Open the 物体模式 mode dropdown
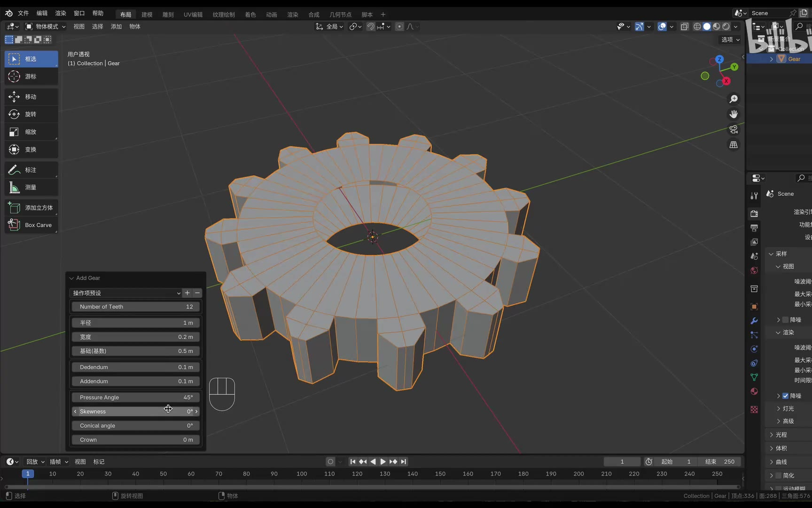Screen dimensions: 812x508 [x=45, y=26]
